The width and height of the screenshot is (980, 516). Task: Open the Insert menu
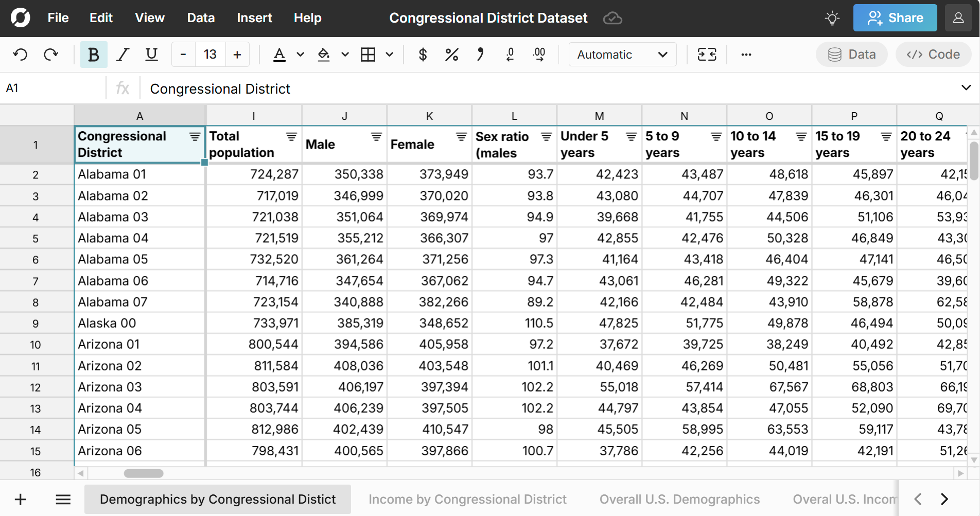254,17
